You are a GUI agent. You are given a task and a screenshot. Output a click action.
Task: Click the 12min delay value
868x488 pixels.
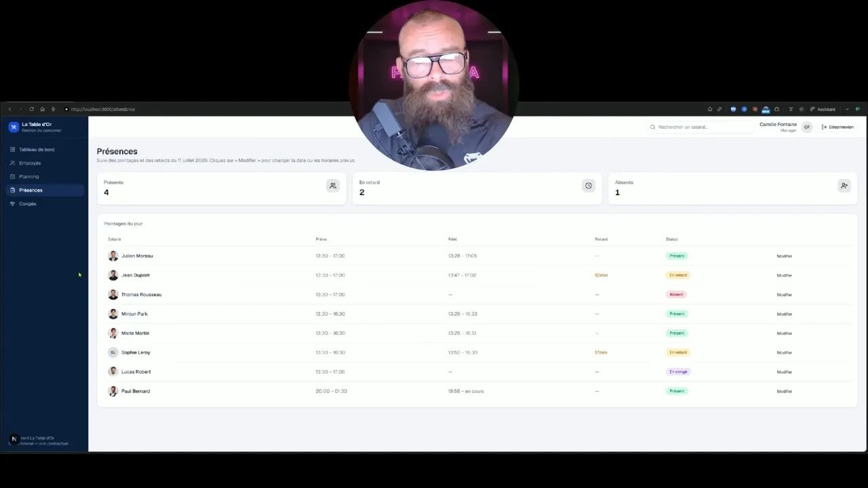601,275
